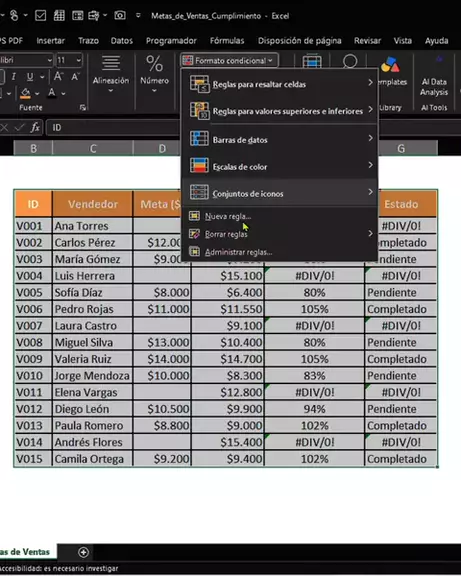Open the Programador tab
Screen dimensions: 461x576
(x=171, y=40)
